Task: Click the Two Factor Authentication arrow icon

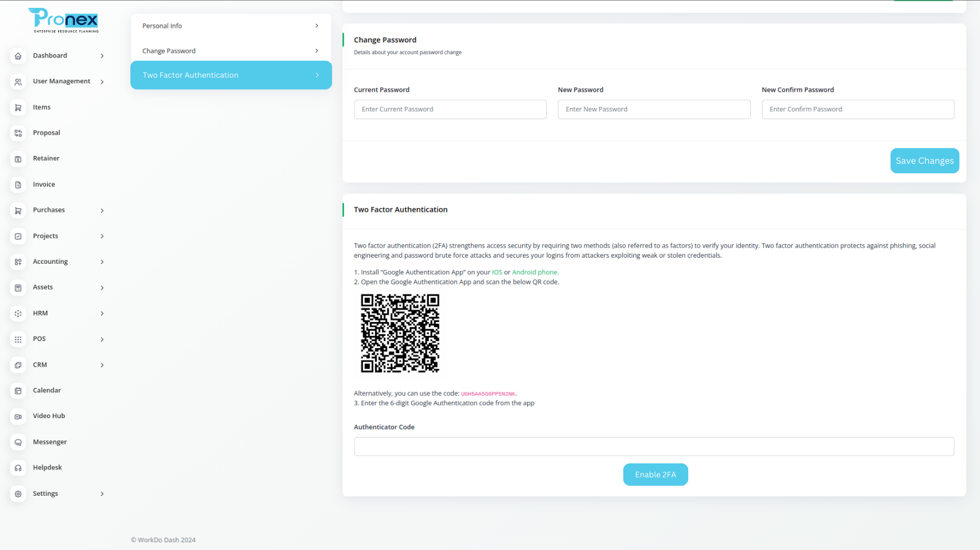Action: [317, 75]
